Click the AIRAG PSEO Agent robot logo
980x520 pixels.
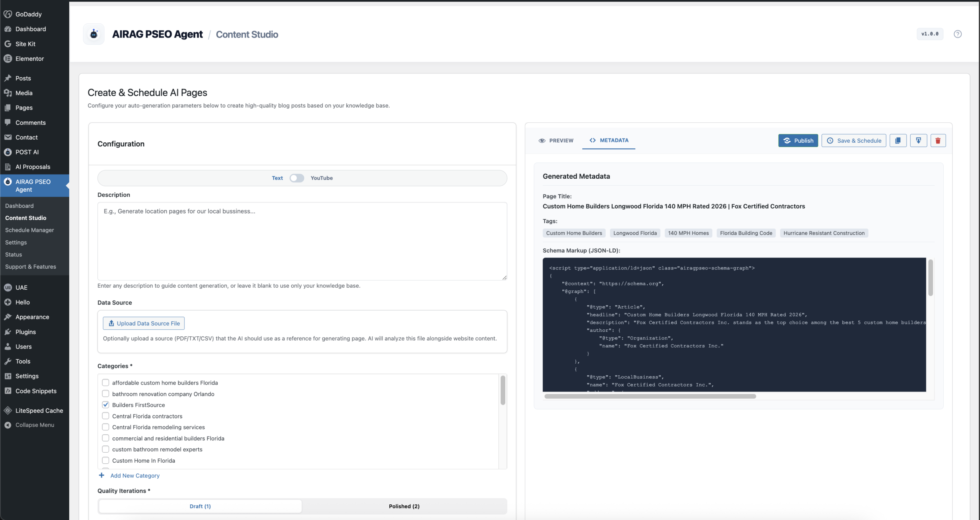(x=94, y=34)
